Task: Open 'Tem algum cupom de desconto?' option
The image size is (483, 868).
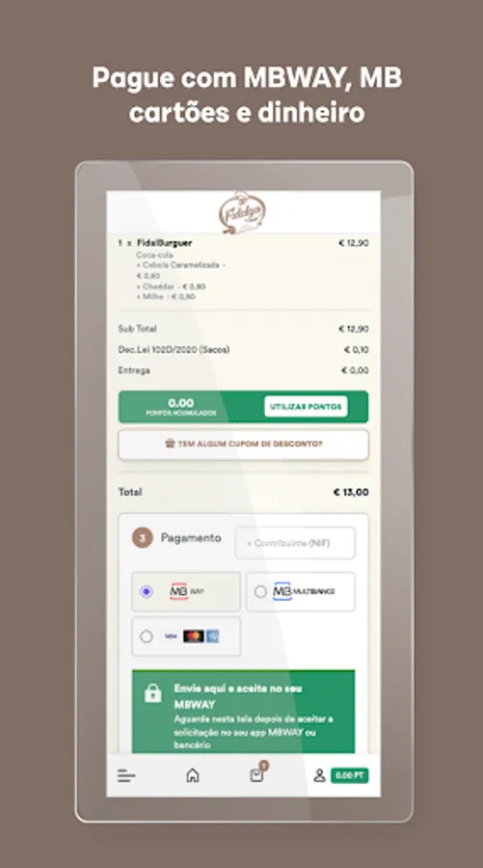Action: 244,444
